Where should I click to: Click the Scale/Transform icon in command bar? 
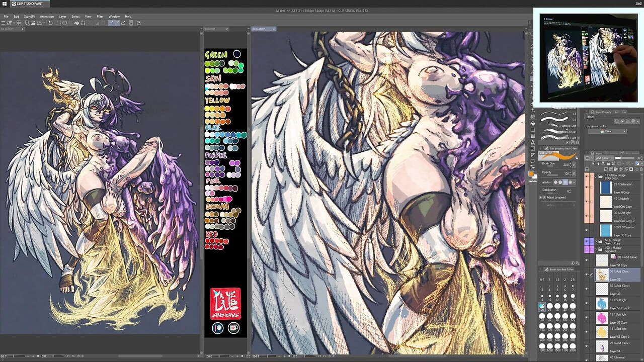(83, 23)
